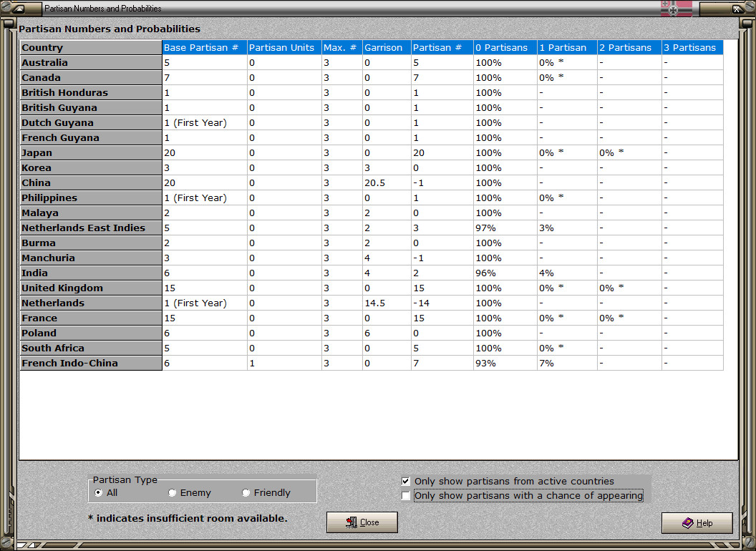Click Netherlands partisan number -14

[442, 303]
